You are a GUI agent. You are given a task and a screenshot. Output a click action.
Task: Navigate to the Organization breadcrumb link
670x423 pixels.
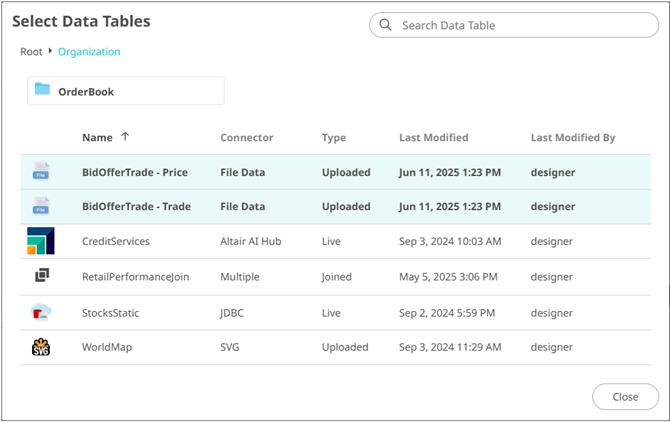coord(89,52)
